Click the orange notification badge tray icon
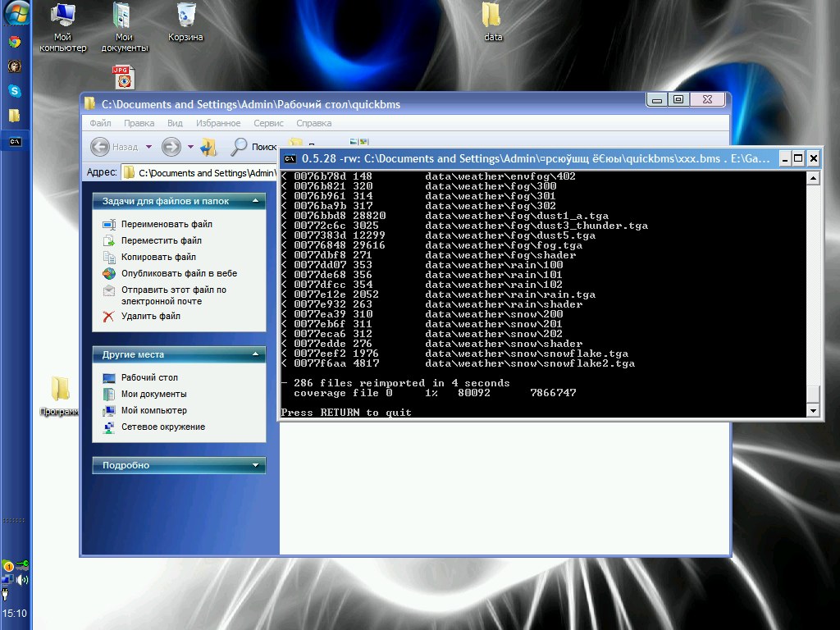 click(7, 566)
